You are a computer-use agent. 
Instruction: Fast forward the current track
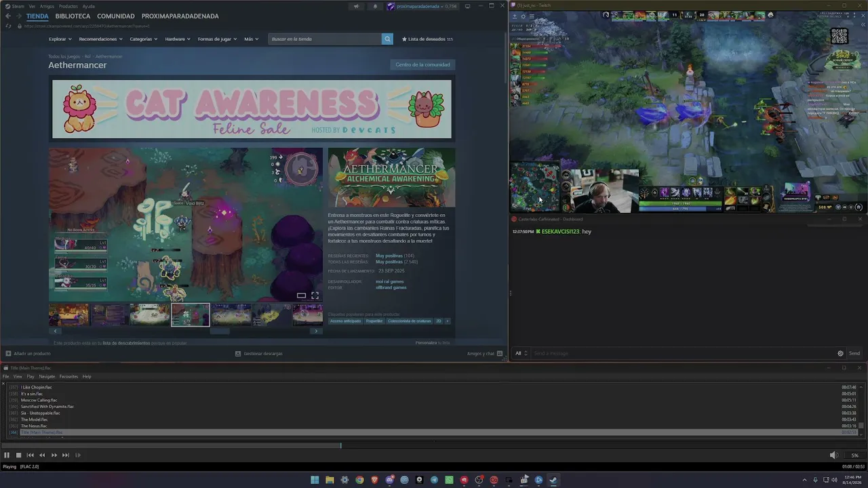pyautogui.click(x=54, y=455)
